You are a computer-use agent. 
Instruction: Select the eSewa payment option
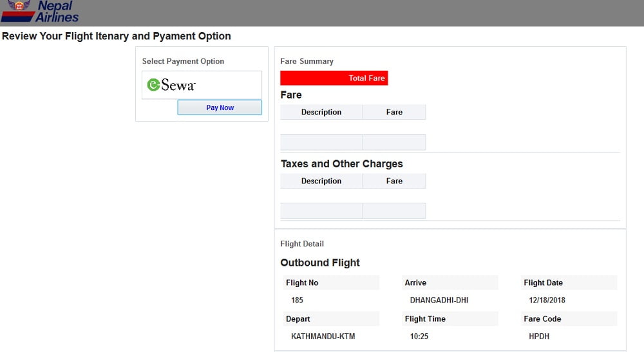click(202, 85)
